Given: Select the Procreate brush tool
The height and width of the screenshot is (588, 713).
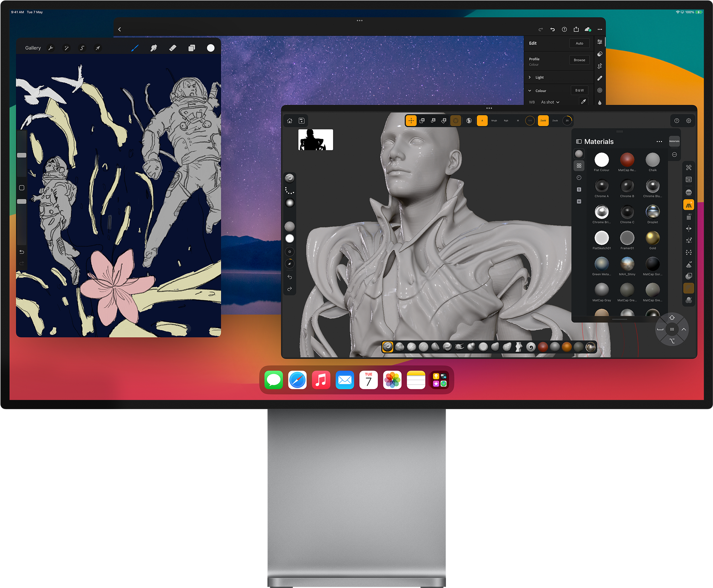Looking at the screenshot, I should pyautogui.click(x=135, y=48).
